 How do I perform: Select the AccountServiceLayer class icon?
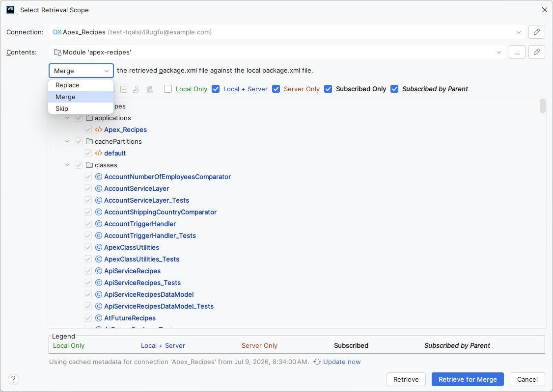click(99, 188)
